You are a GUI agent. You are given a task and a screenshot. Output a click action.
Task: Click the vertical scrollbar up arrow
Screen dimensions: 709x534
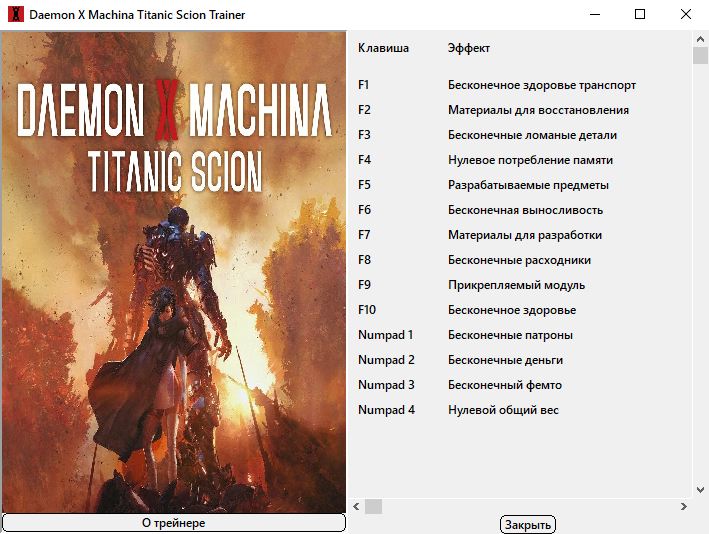pos(700,39)
